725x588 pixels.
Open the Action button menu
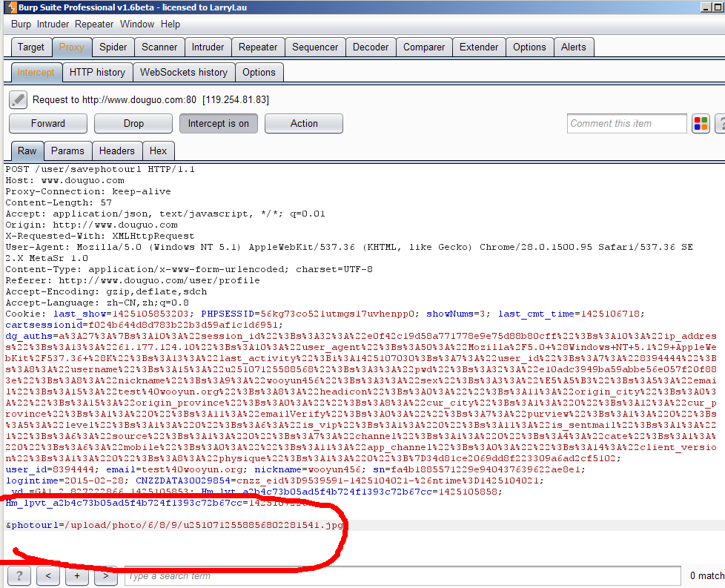304,124
